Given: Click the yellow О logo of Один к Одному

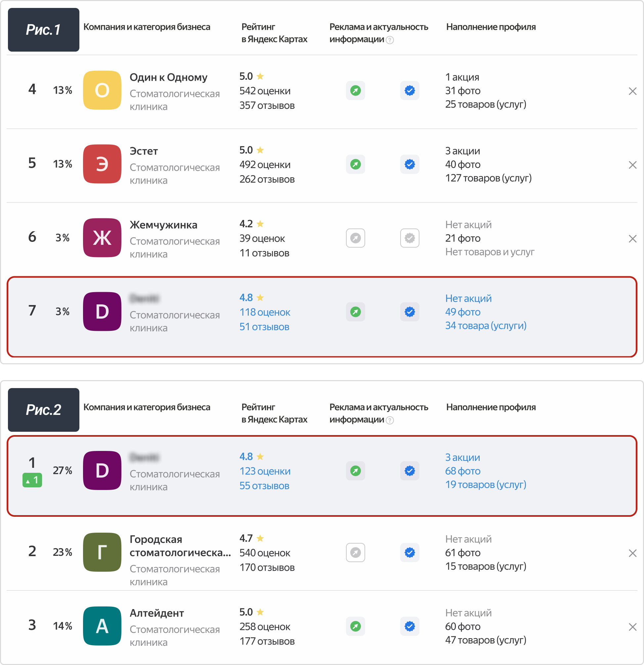Looking at the screenshot, I should pos(102,90).
